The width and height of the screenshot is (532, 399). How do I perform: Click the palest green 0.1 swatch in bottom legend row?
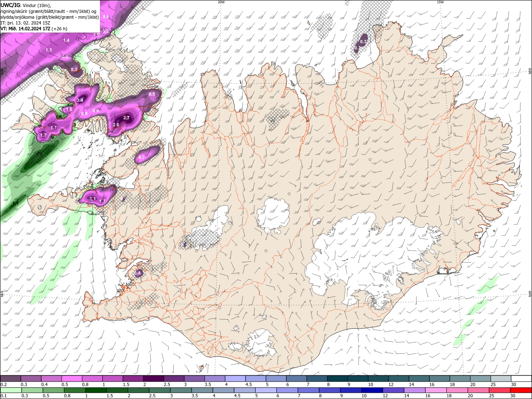pyautogui.click(x=11, y=390)
